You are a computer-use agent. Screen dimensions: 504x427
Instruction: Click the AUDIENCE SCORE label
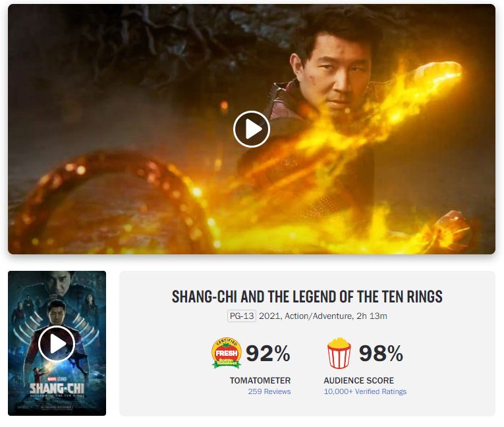[x=358, y=380]
